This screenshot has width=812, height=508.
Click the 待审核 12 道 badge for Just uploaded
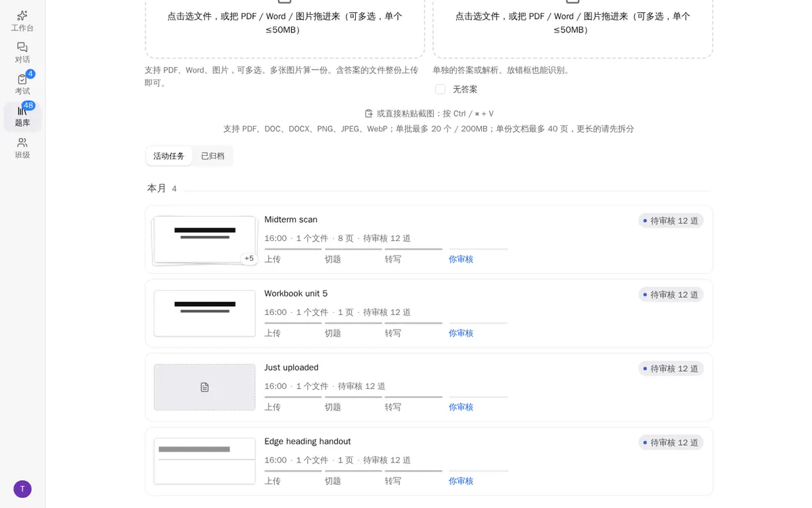[671, 368]
